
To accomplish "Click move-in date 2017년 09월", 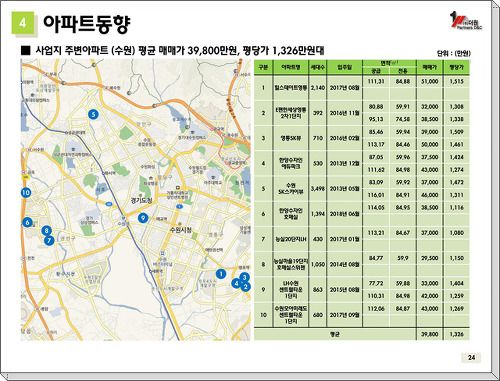I will click(345, 315).
